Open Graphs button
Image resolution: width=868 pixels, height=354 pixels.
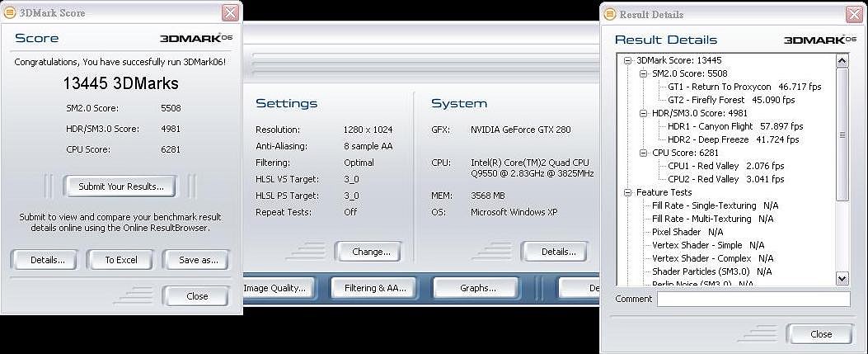(x=476, y=287)
